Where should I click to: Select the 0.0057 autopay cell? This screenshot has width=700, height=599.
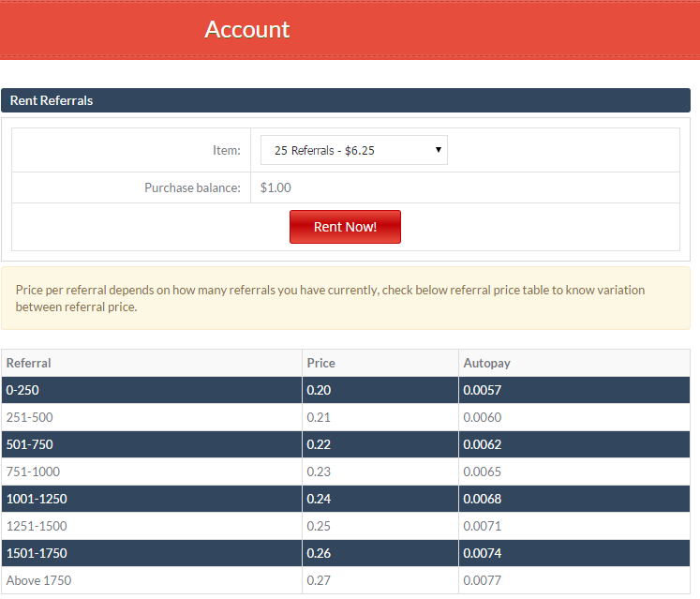tap(574, 390)
